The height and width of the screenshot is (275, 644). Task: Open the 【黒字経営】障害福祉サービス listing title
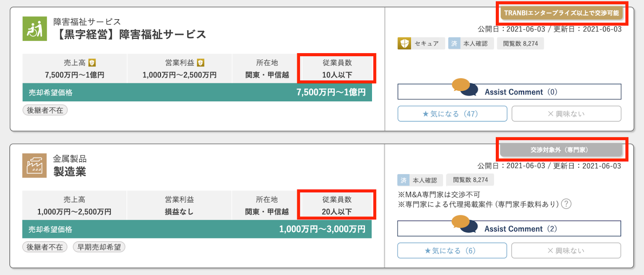130,35
